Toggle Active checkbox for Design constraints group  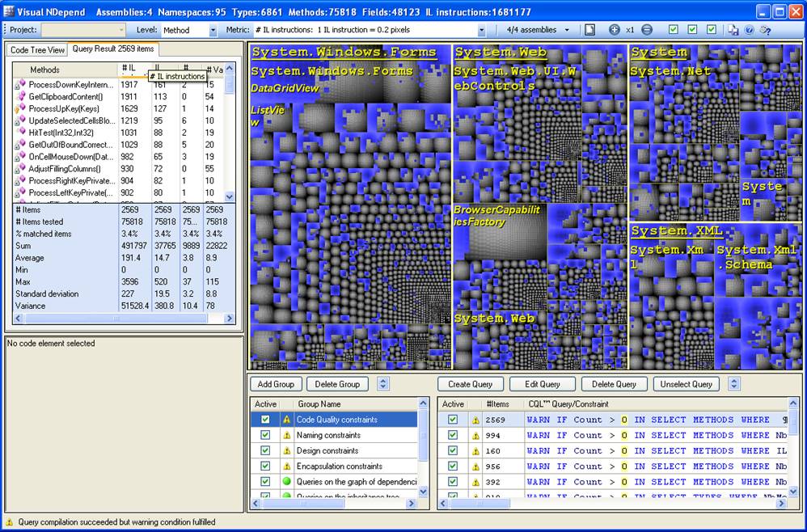pyautogui.click(x=265, y=450)
